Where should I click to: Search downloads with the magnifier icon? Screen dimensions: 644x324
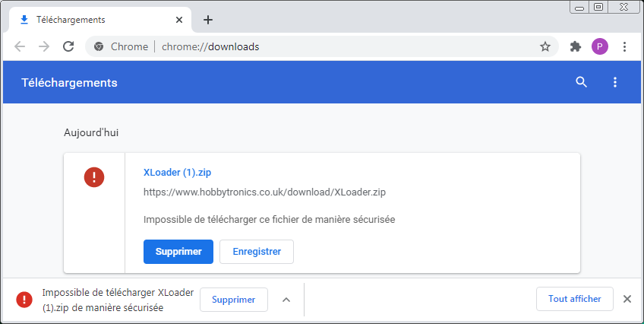point(582,82)
